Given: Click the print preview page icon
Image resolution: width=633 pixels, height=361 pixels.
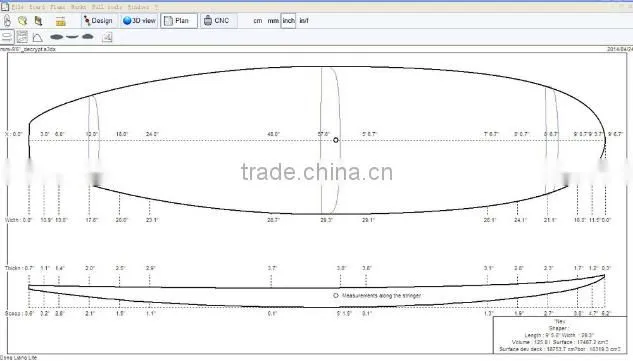Looking at the screenshot, I should [107, 37].
